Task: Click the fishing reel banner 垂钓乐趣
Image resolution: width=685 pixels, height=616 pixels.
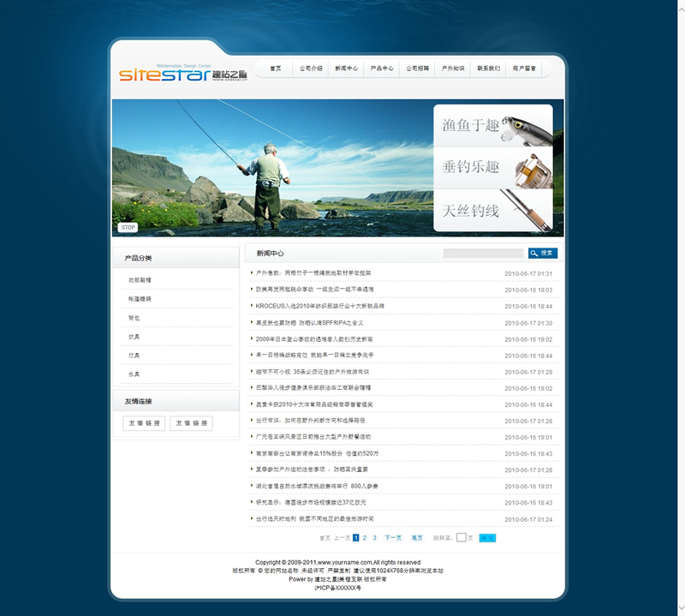Action: pyautogui.click(x=492, y=167)
